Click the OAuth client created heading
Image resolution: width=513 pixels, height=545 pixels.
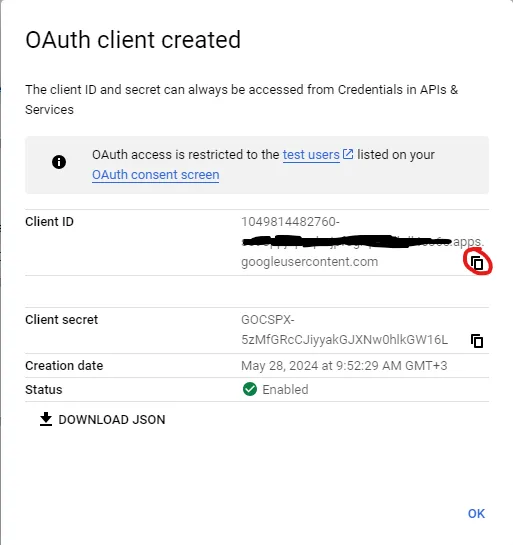click(133, 40)
